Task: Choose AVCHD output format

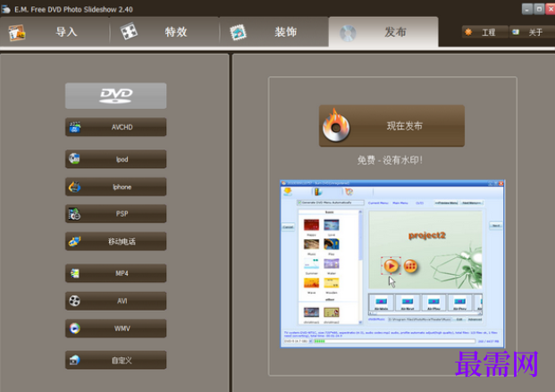Action: point(116,127)
